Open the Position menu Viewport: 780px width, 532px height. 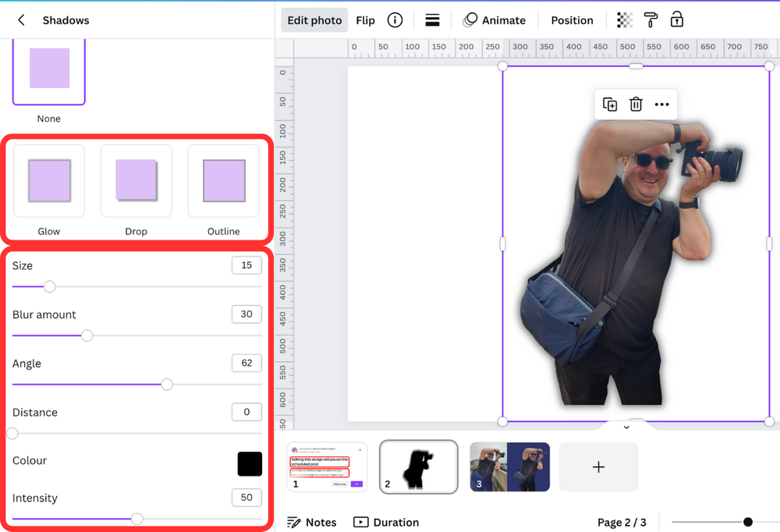pos(572,20)
